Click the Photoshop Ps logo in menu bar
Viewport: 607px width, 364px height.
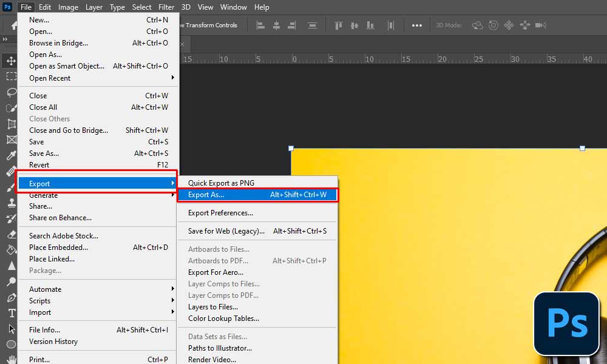[7, 7]
